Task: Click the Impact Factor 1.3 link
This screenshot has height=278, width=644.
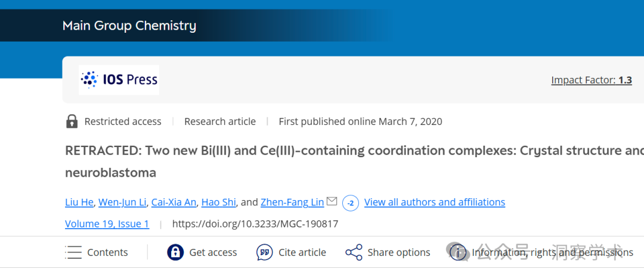Action: click(592, 80)
